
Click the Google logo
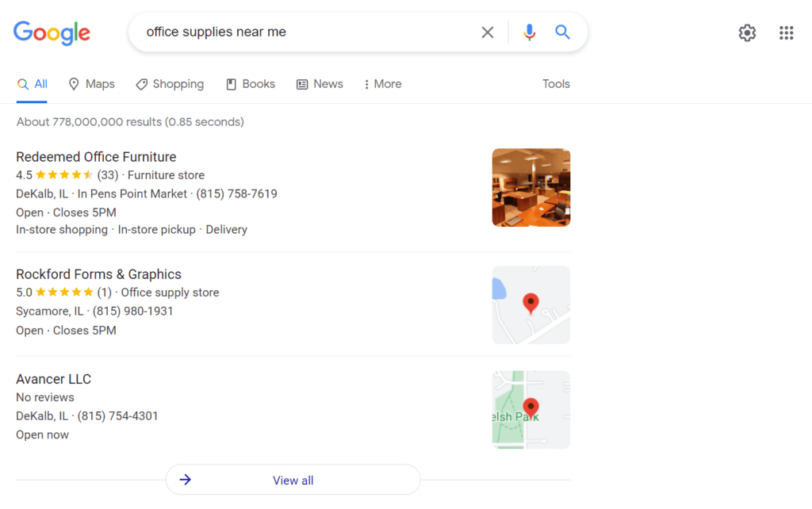51,33
